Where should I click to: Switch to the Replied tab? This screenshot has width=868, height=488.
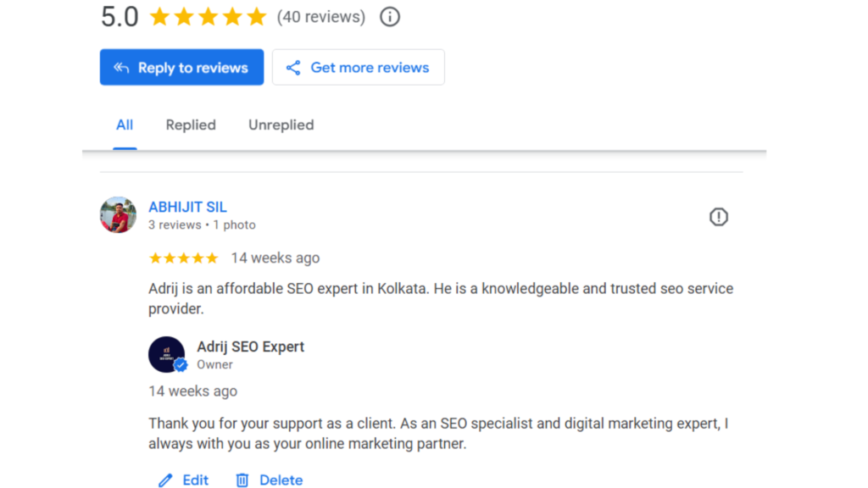pyautogui.click(x=191, y=125)
